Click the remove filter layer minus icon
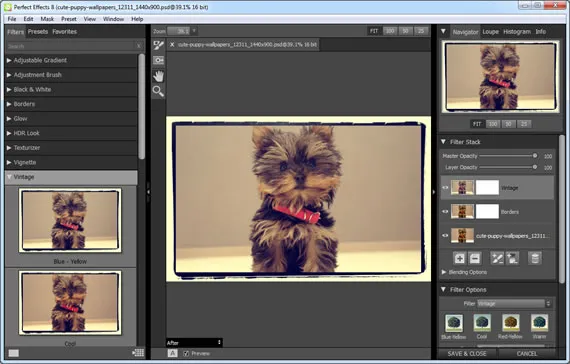Viewport: 570px width, 364px height. point(475,258)
